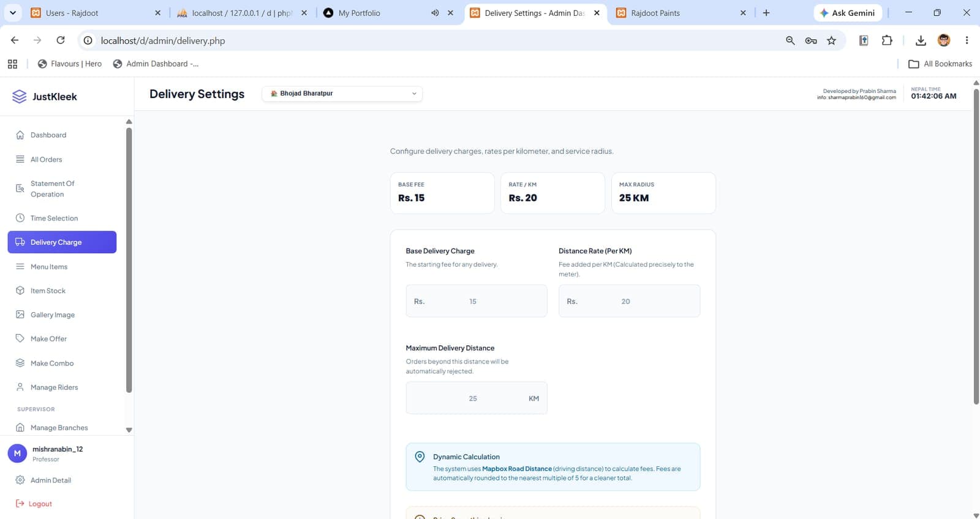Image resolution: width=980 pixels, height=519 pixels.
Task: Click the Dynamic Calculation location pin icon
Action: point(420,457)
